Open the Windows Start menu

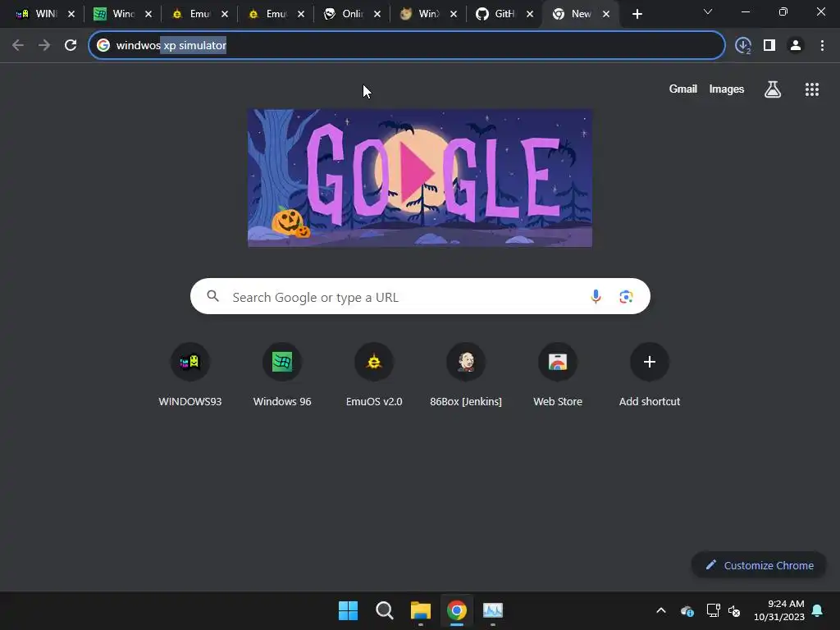click(x=348, y=610)
